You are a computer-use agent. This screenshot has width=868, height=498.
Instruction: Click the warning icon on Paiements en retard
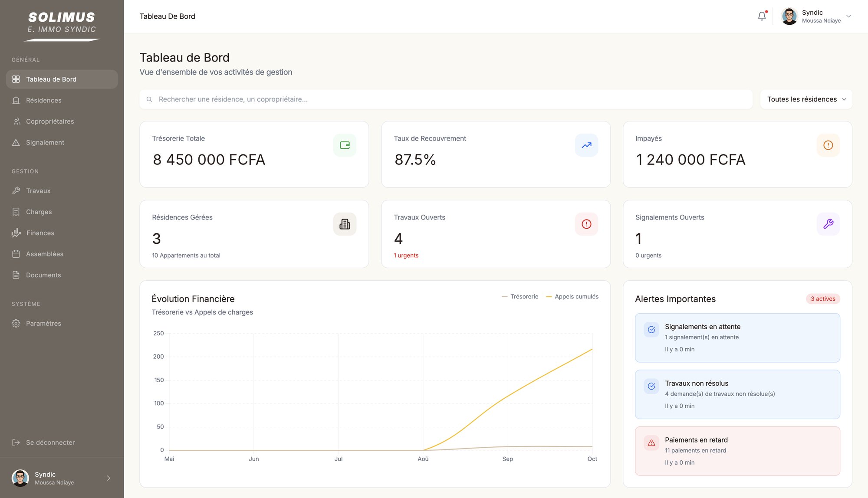point(651,443)
